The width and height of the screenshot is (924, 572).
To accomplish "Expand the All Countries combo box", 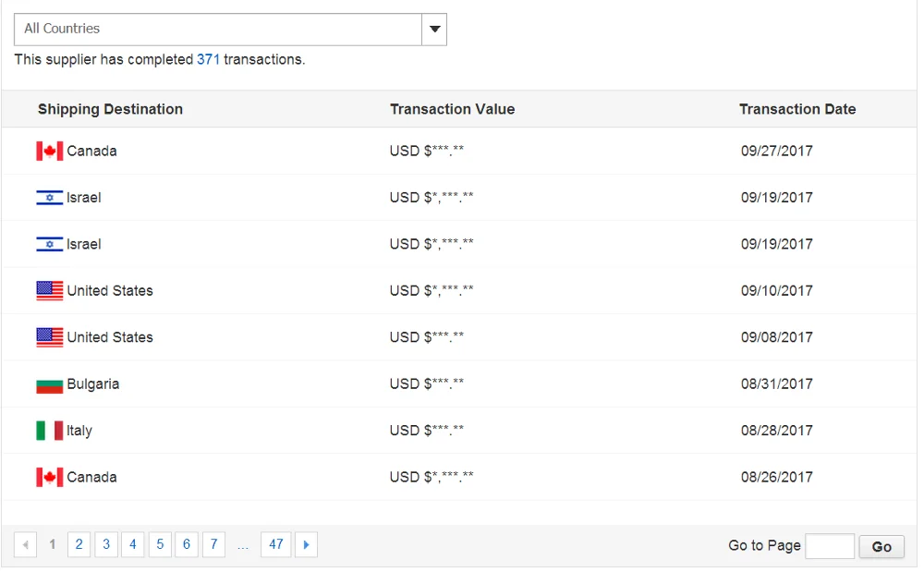I will coord(230,30).
